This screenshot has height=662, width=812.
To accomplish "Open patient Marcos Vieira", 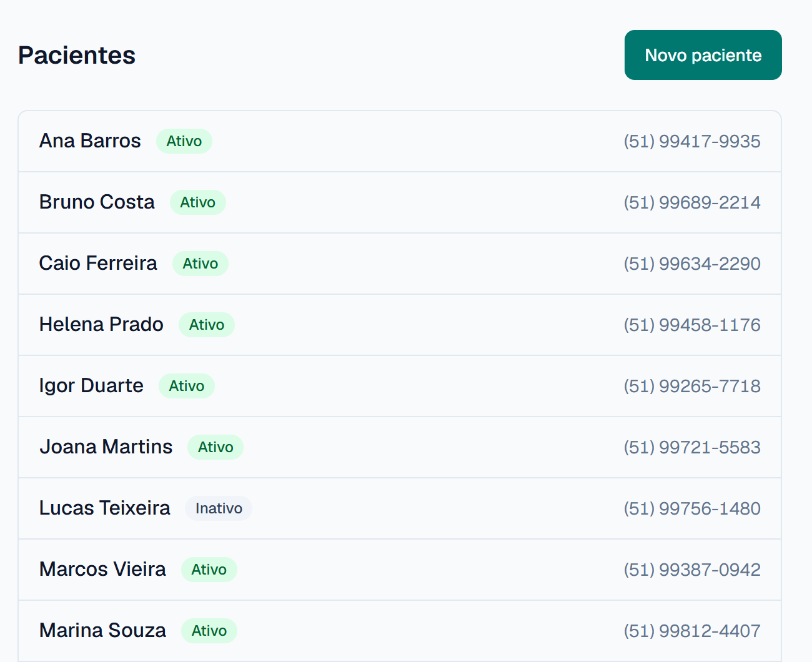I will click(400, 570).
